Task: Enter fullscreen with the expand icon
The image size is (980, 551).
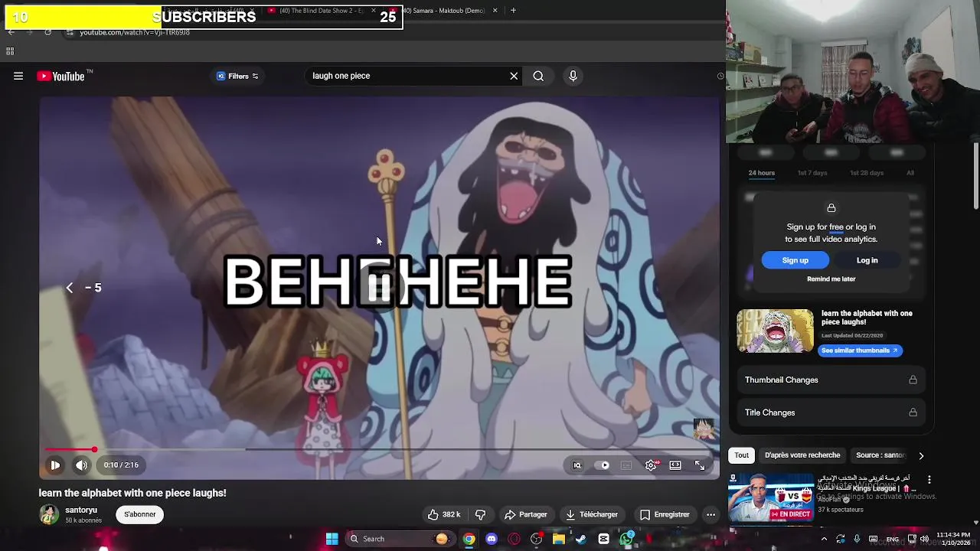Action: 700,465
